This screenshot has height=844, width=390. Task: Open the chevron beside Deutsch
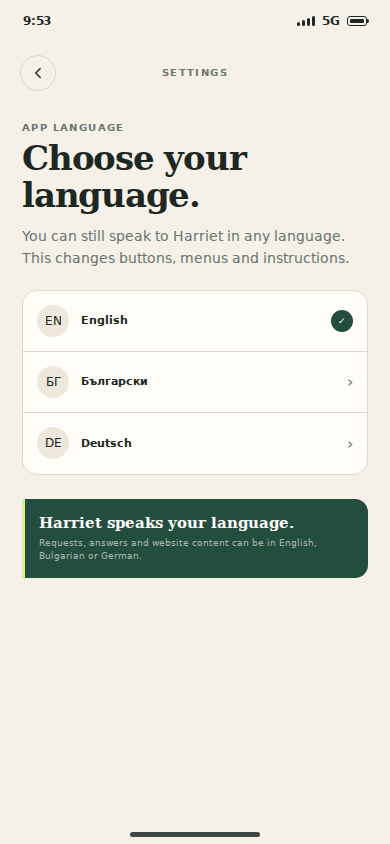coord(350,444)
